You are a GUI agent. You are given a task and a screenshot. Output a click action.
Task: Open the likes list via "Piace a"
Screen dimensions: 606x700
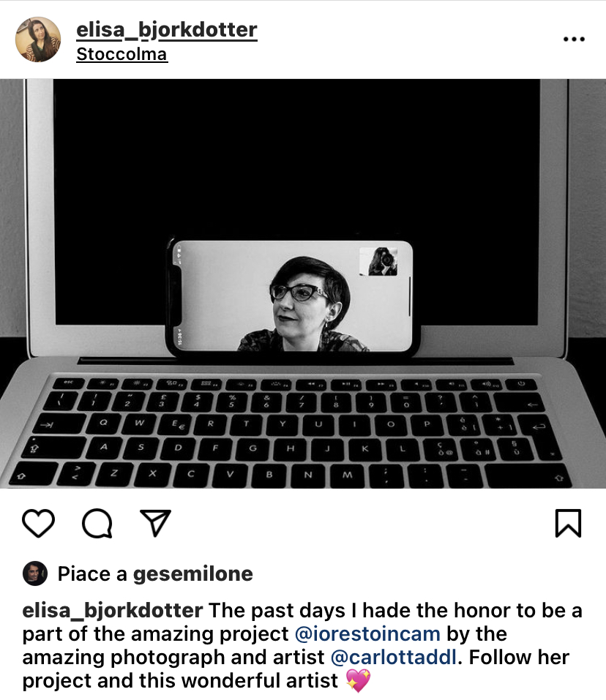tap(92, 573)
